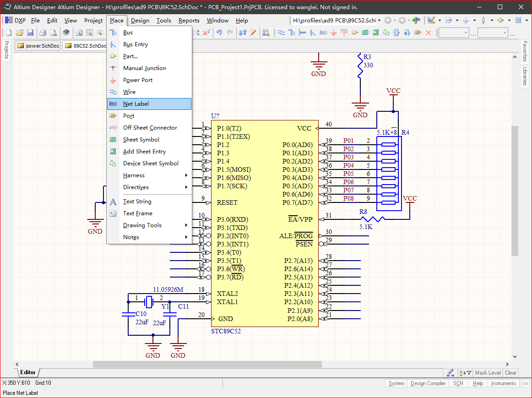The width and height of the screenshot is (532, 398).
Task: Click the Open document folder icon
Action: click(20, 33)
